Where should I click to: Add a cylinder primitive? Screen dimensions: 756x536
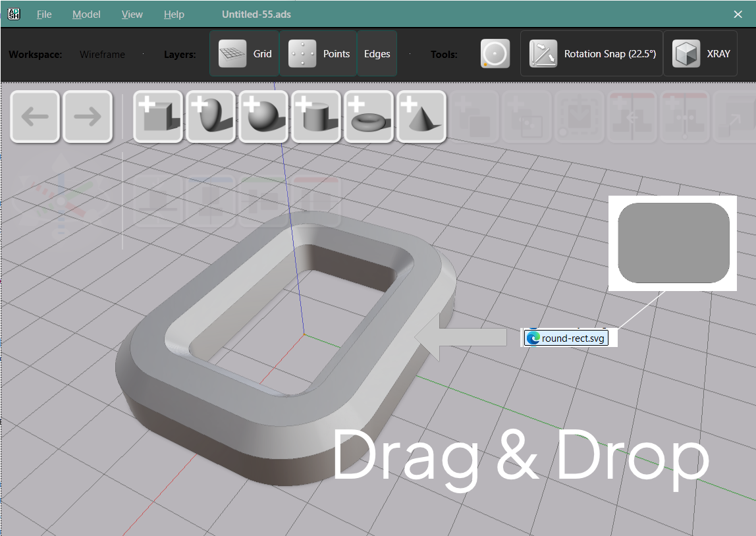(x=315, y=117)
